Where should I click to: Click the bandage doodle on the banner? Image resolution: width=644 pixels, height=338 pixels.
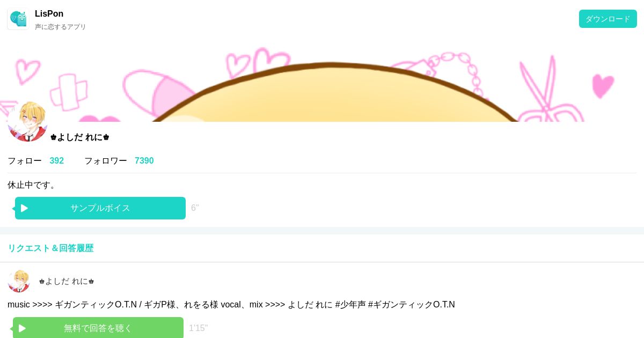[64, 92]
